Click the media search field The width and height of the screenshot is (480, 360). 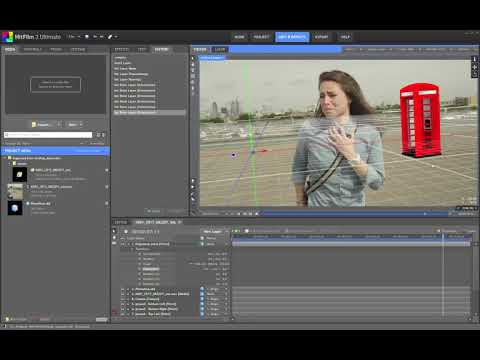click(48, 135)
